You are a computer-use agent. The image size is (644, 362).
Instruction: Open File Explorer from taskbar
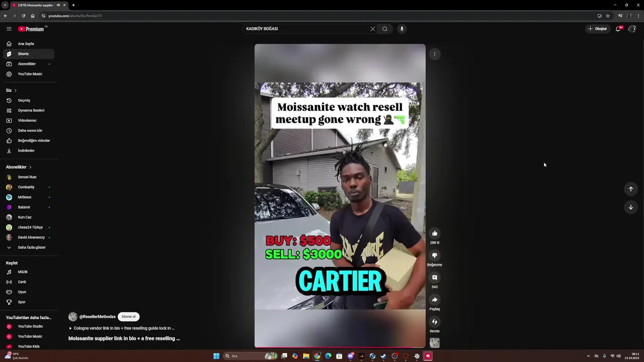point(306,356)
